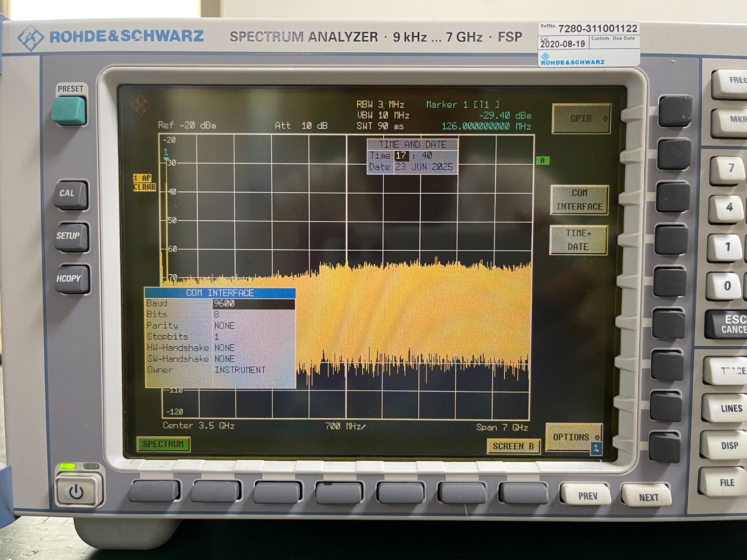Viewport: 747px width, 560px height.
Task: Select the SW-Handshake NONE value
Action: click(225, 359)
